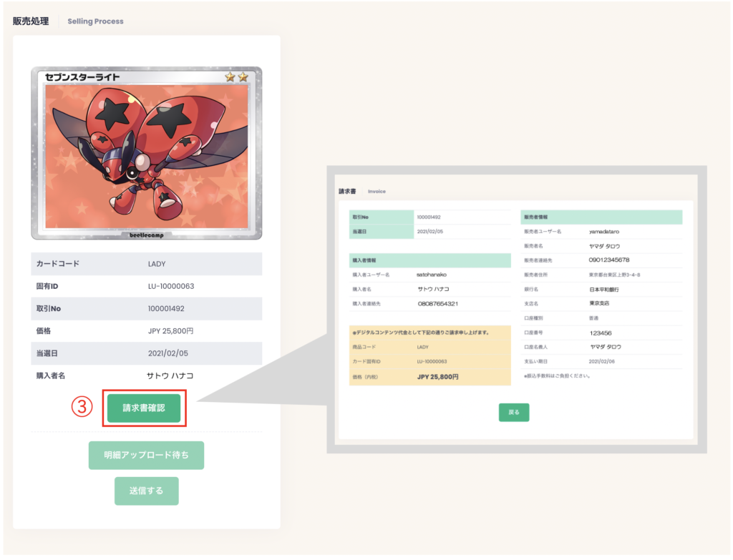Select LU-10000063 in the カード固有ID row
733x560 pixels.
(x=432, y=361)
